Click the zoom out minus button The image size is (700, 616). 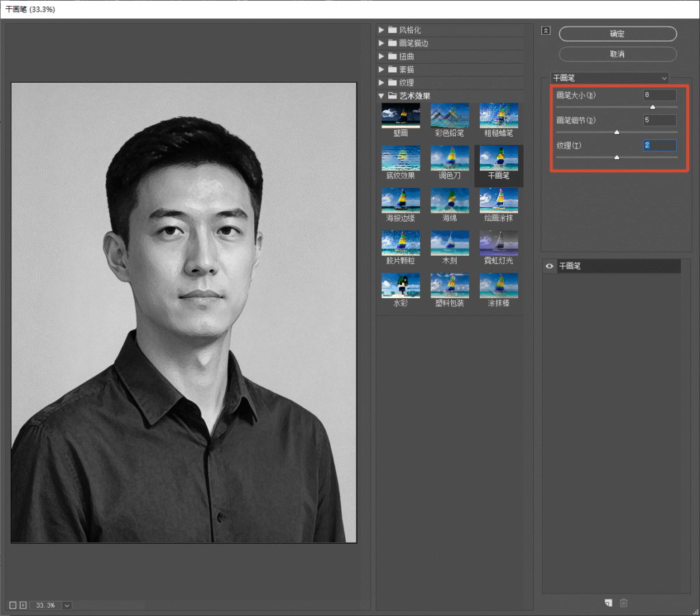(13, 605)
